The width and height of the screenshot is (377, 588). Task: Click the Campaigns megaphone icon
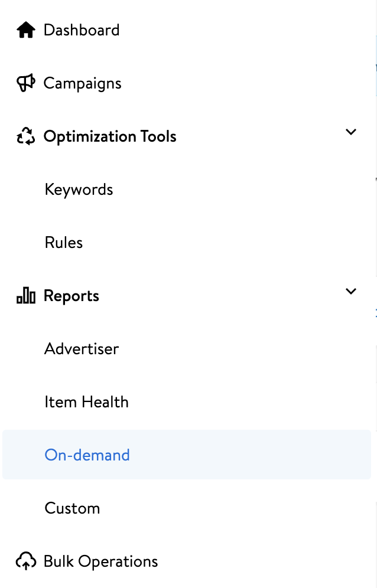tap(26, 83)
